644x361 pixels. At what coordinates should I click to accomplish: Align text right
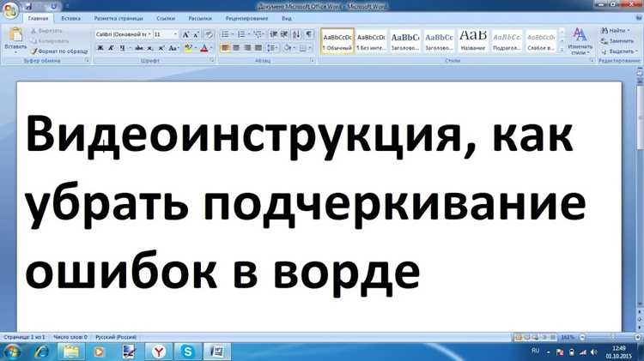[x=247, y=48]
